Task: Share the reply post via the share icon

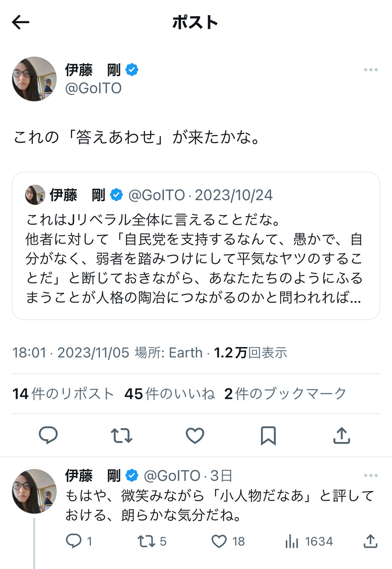Action: tap(370, 541)
